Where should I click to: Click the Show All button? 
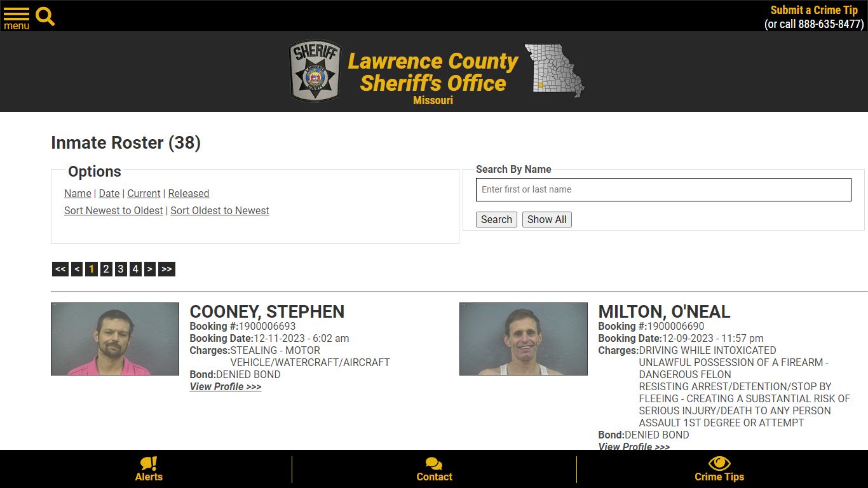coord(546,219)
